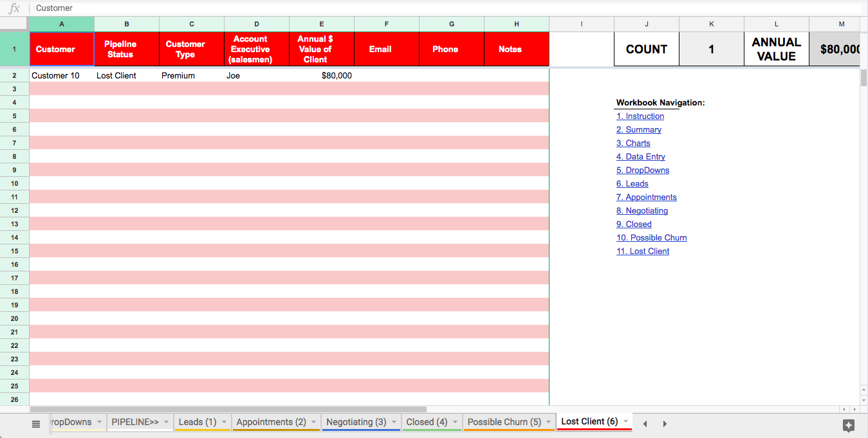
Task: Select the ANNUAL VALUE label cell
Action: point(777,49)
